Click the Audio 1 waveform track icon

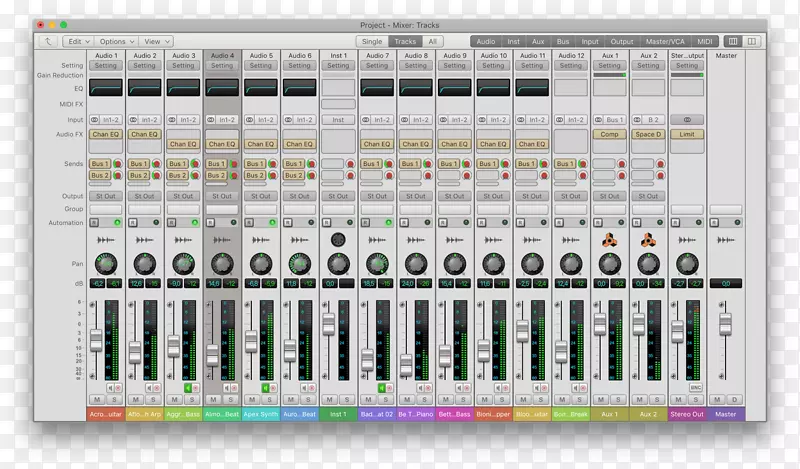105,241
